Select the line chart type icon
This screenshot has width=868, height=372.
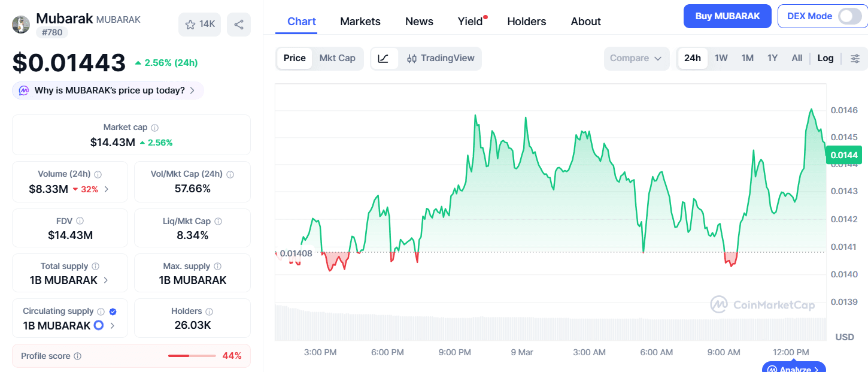(382, 58)
